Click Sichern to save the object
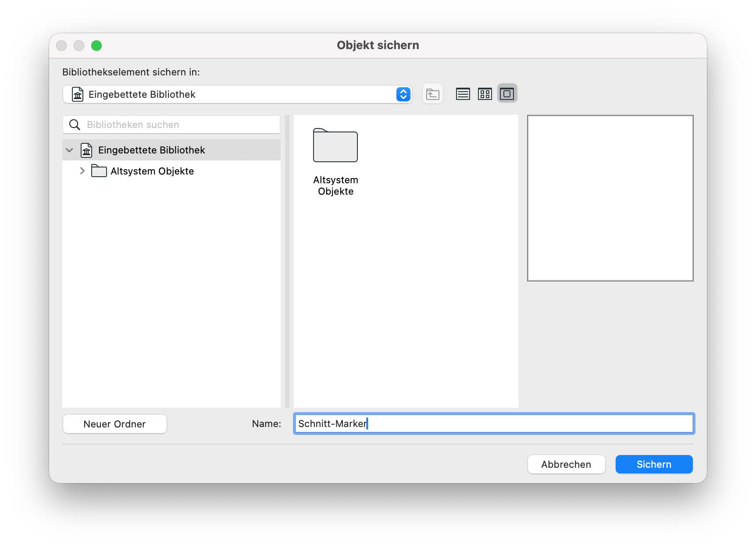 (x=654, y=464)
